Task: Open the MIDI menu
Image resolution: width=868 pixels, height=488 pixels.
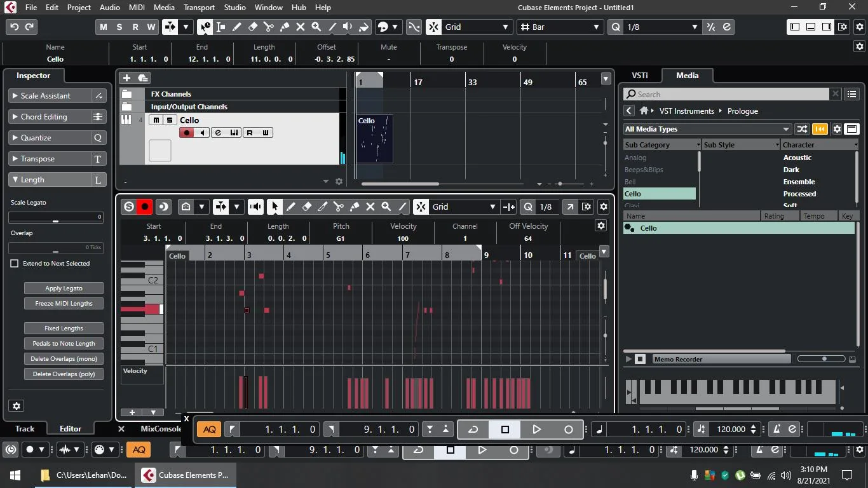Action: point(137,7)
